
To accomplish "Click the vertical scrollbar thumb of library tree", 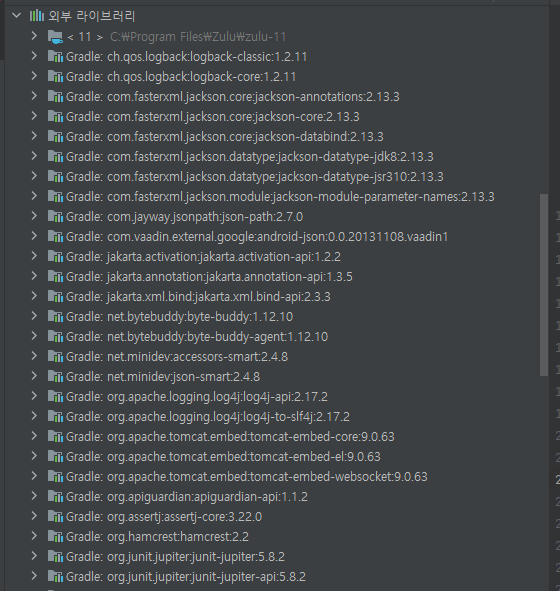I will tap(543, 285).
